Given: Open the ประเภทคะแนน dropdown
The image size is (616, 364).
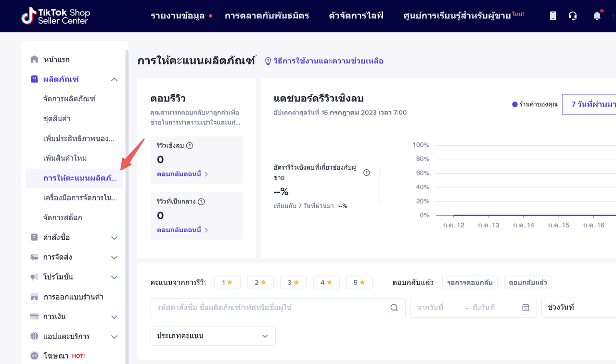Looking at the screenshot, I should (213, 336).
